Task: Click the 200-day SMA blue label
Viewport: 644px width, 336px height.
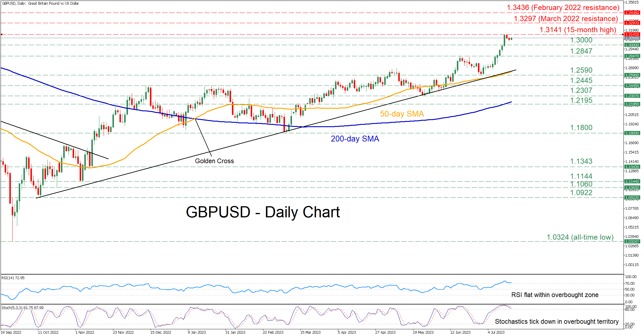Action: pos(355,139)
